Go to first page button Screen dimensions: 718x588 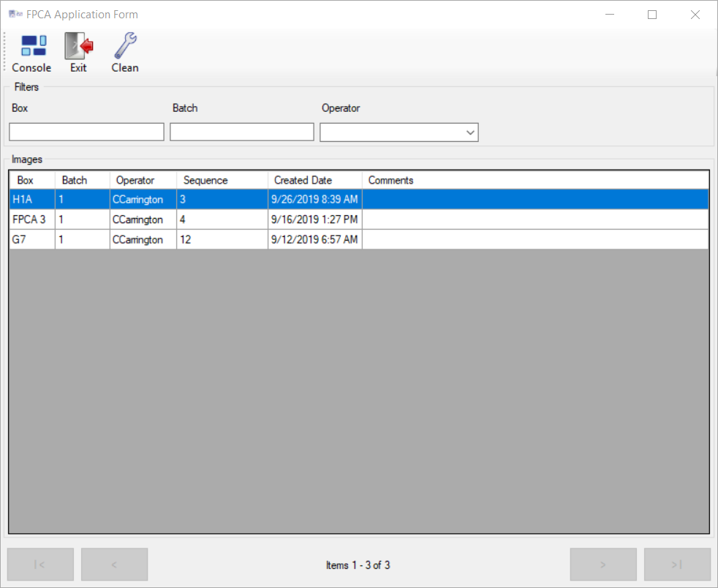pyautogui.click(x=40, y=564)
